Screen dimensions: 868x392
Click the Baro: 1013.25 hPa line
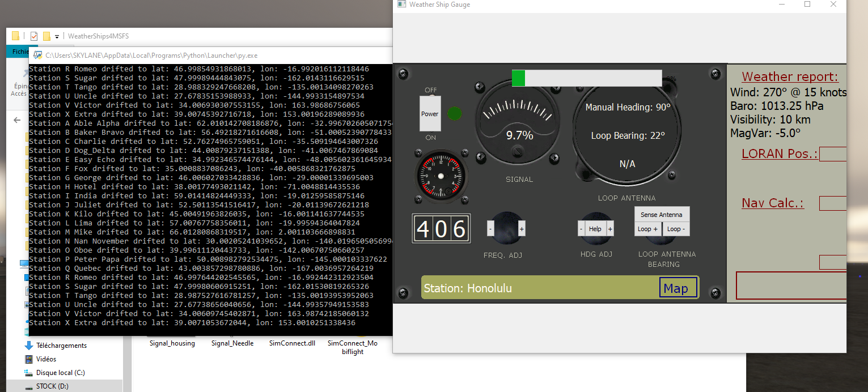pos(777,106)
